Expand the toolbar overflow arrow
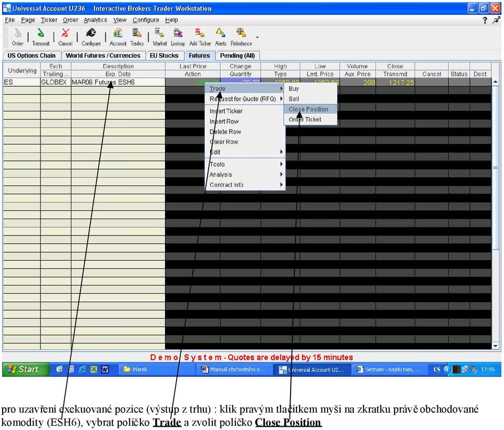Viewport: 504px width, 430px height. point(257,37)
